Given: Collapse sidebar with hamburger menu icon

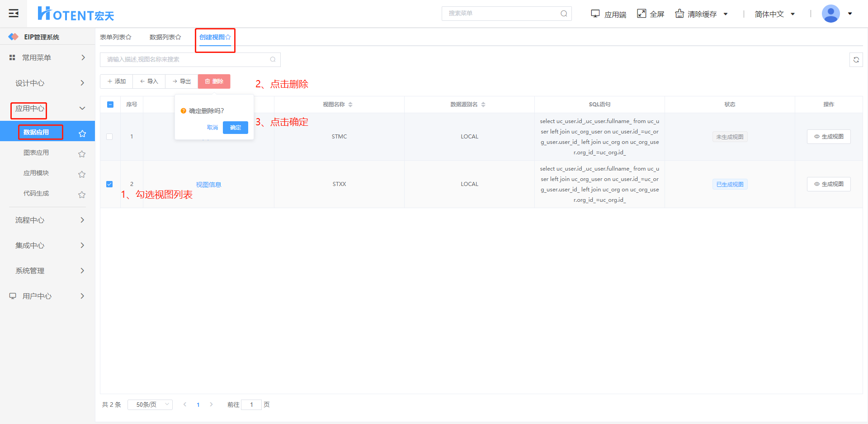Looking at the screenshot, I should pos(14,13).
